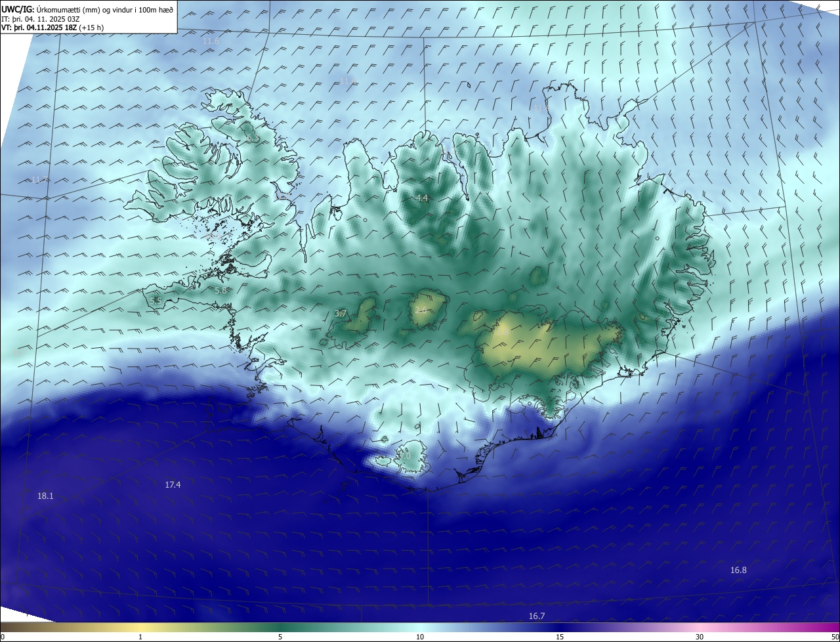This screenshot has height=642, width=840.
Task: Click the 5.8 value label
Action: [221, 290]
